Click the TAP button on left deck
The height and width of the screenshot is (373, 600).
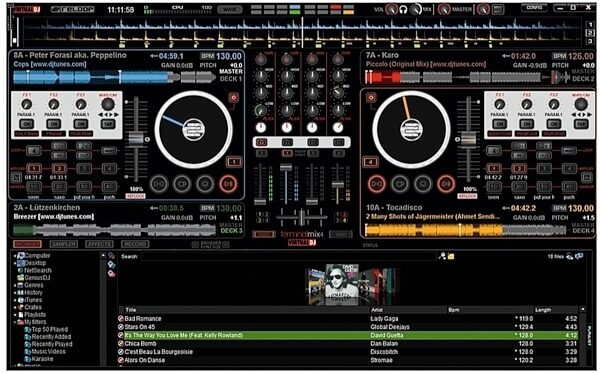tap(108, 124)
